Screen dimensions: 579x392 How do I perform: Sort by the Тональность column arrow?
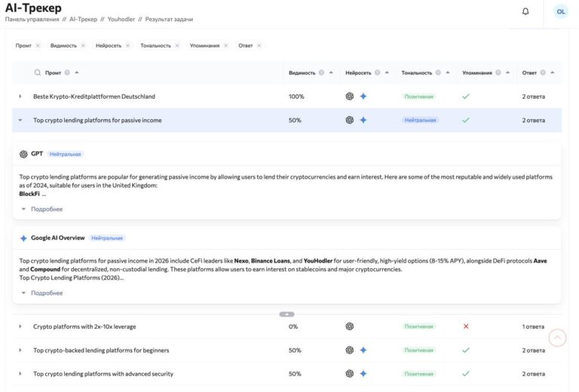449,73
